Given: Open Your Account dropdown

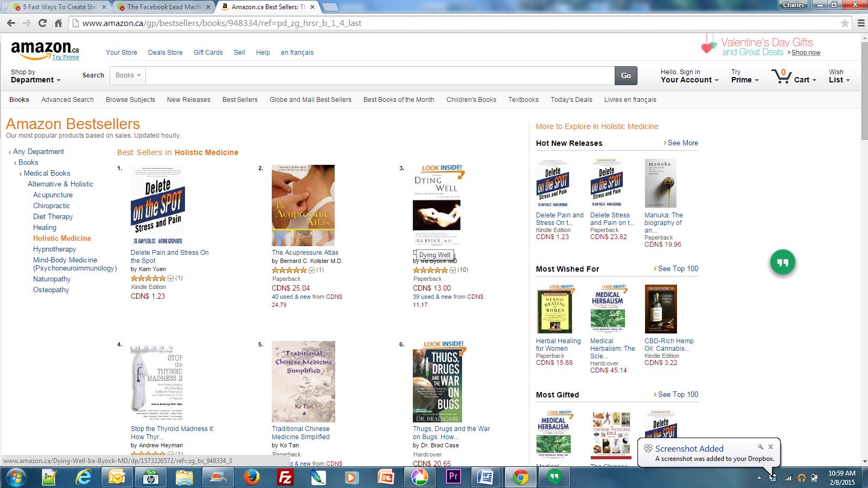Looking at the screenshot, I should pos(690,76).
